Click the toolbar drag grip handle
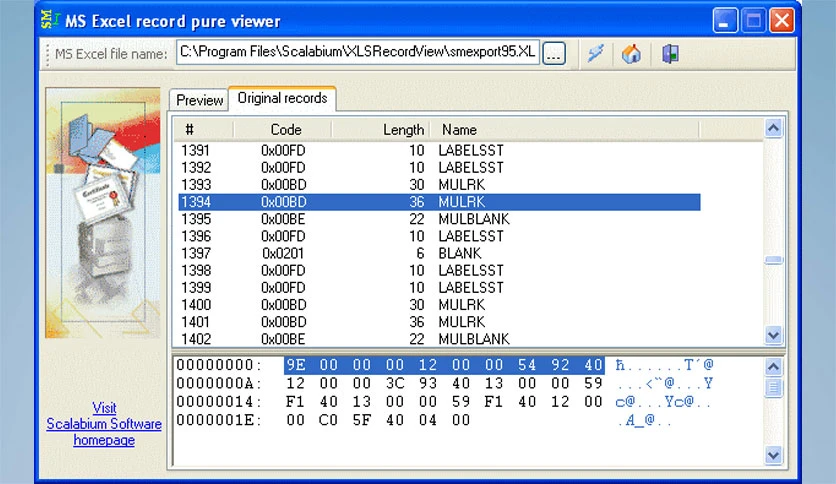The image size is (836, 484). (47, 53)
